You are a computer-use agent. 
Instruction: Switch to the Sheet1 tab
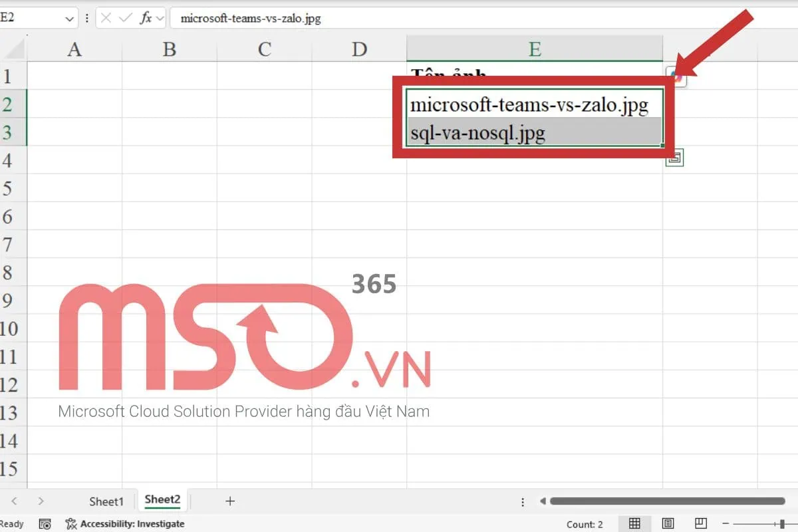tap(105, 501)
